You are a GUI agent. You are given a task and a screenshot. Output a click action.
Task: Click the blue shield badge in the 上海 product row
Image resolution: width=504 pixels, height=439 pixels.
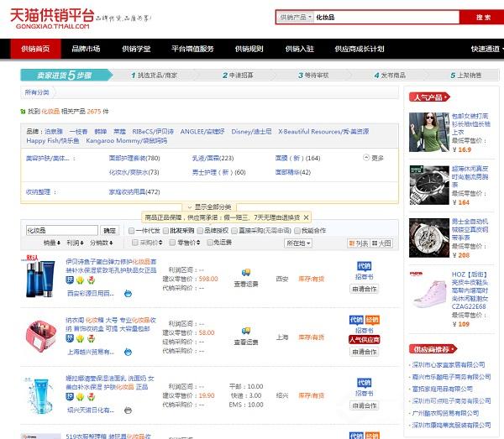click(70, 338)
